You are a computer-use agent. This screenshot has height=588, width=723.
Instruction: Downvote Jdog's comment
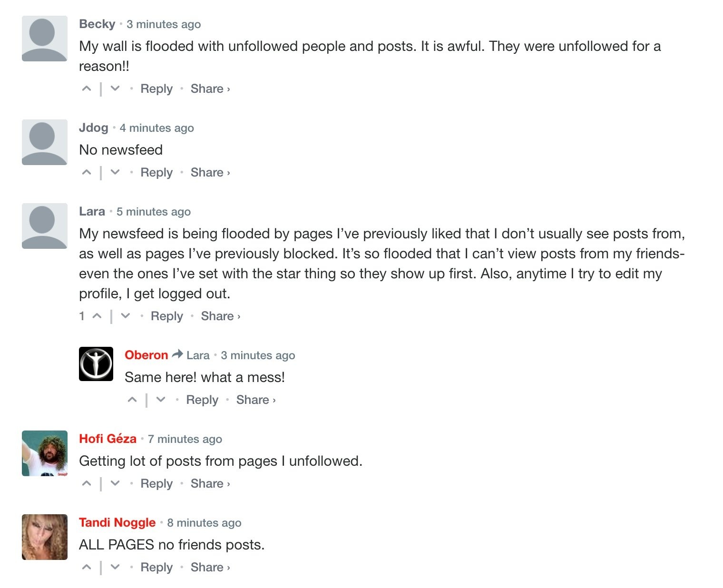[115, 172]
